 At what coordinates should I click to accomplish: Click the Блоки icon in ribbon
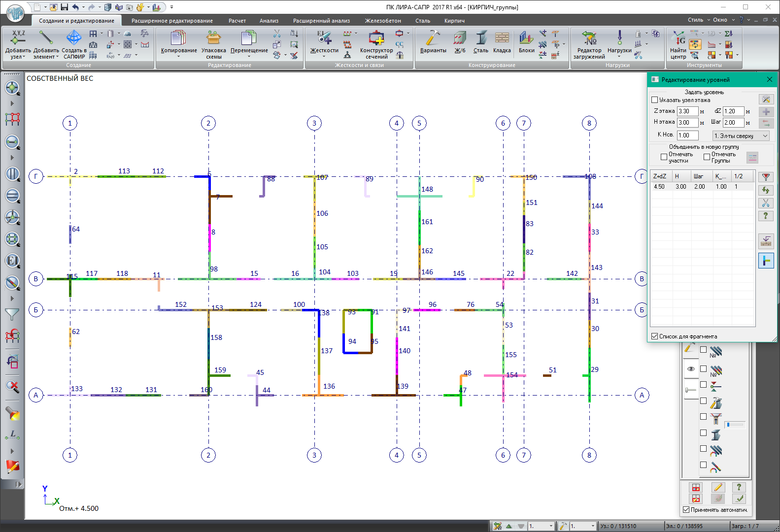(x=526, y=38)
